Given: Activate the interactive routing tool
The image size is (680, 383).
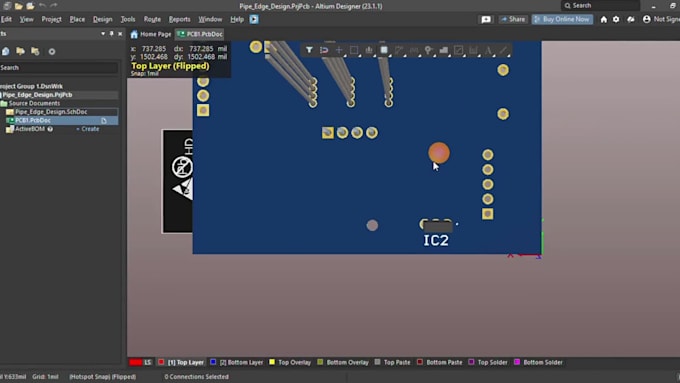Looking at the screenshot, I should tap(399, 50).
